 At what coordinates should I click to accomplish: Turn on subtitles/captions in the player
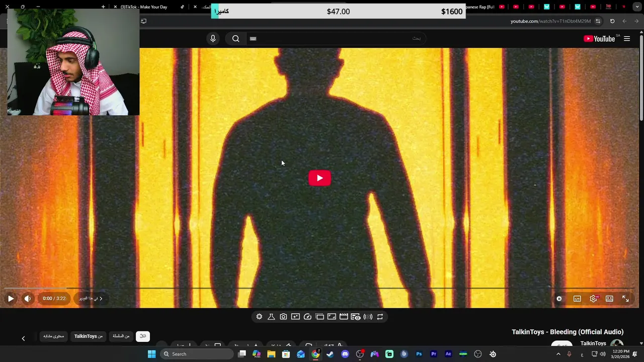(x=577, y=299)
